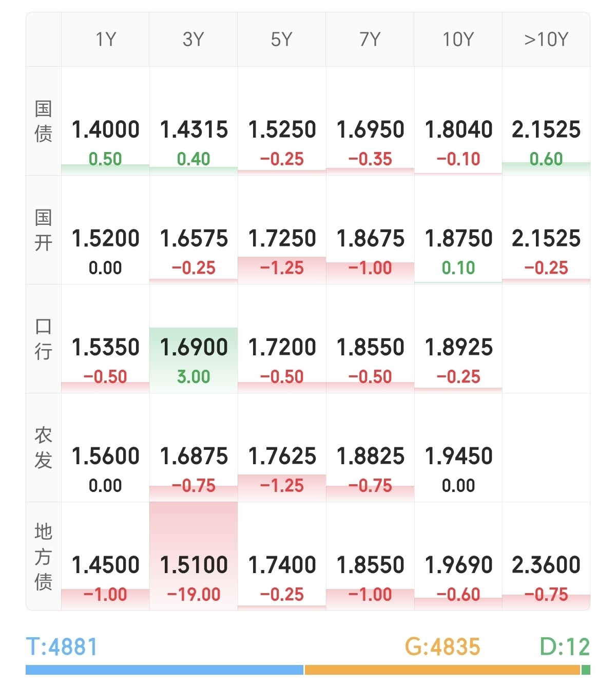Click the orange G:4835 label
616x684 pixels.
(x=442, y=647)
